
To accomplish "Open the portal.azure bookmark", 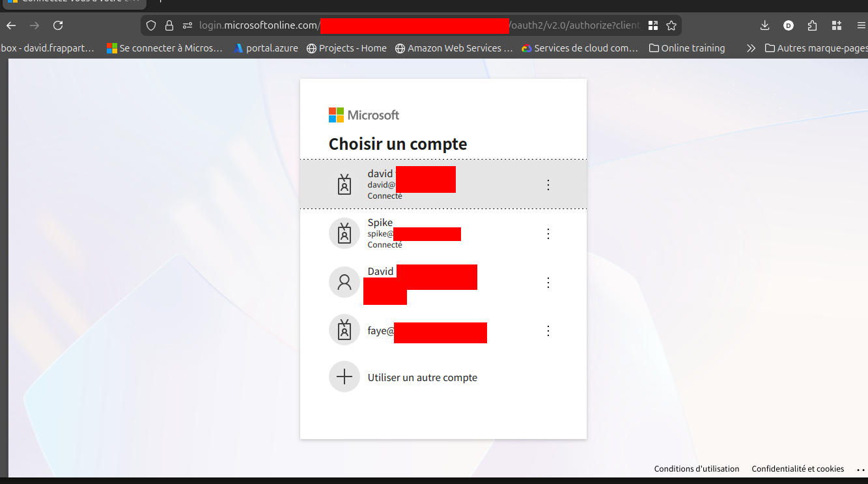I will [x=266, y=48].
